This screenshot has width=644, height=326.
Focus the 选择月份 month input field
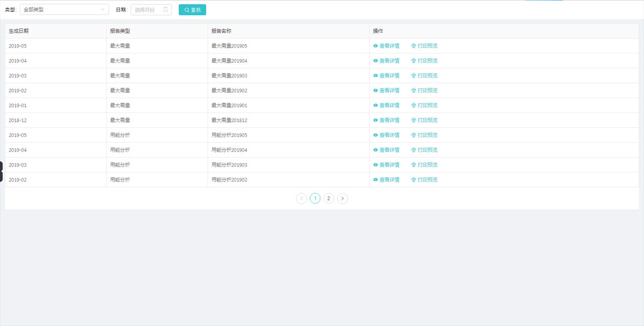(x=146, y=10)
